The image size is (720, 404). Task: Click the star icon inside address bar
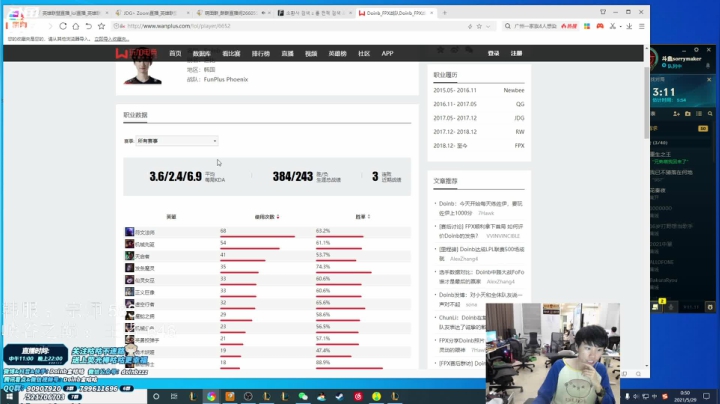479,26
